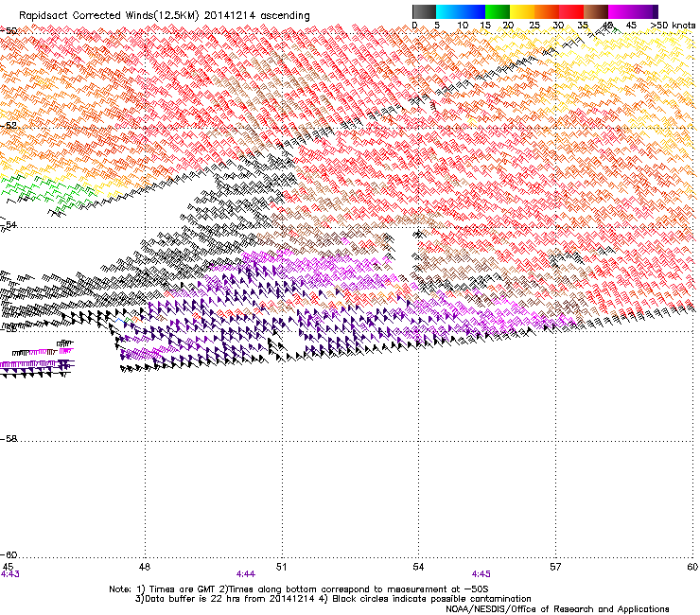Click the gray 0-5 knots color segment

[x=424, y=11]
